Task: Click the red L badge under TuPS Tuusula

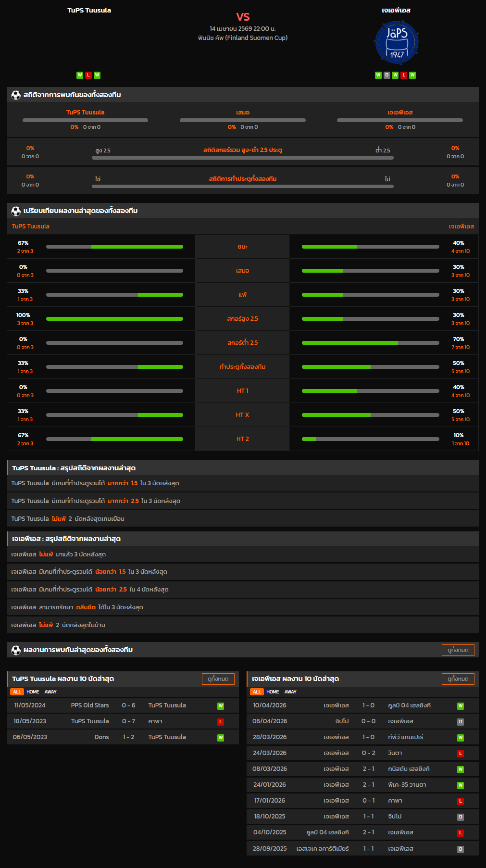Action: 88,75
